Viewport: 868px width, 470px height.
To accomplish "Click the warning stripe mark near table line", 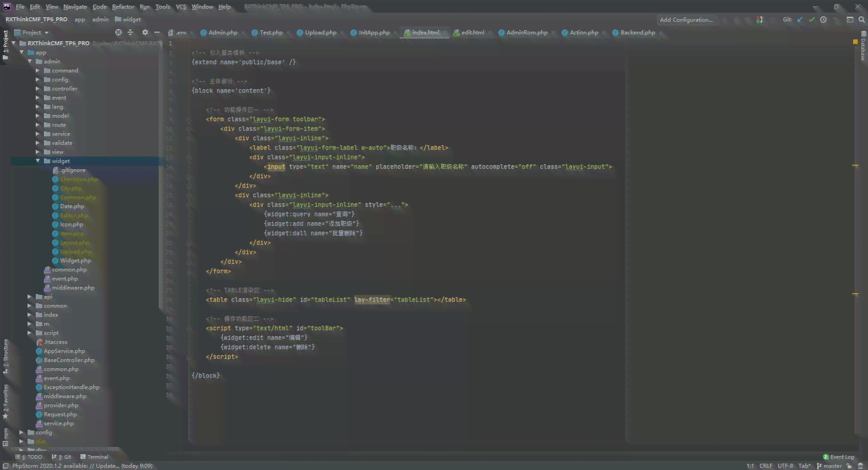I will pyautogui.click(x=855, y=294).
